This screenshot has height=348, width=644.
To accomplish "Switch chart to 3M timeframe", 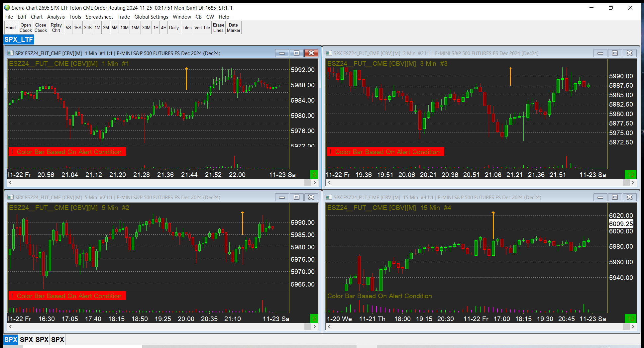I will pos(106,28).
